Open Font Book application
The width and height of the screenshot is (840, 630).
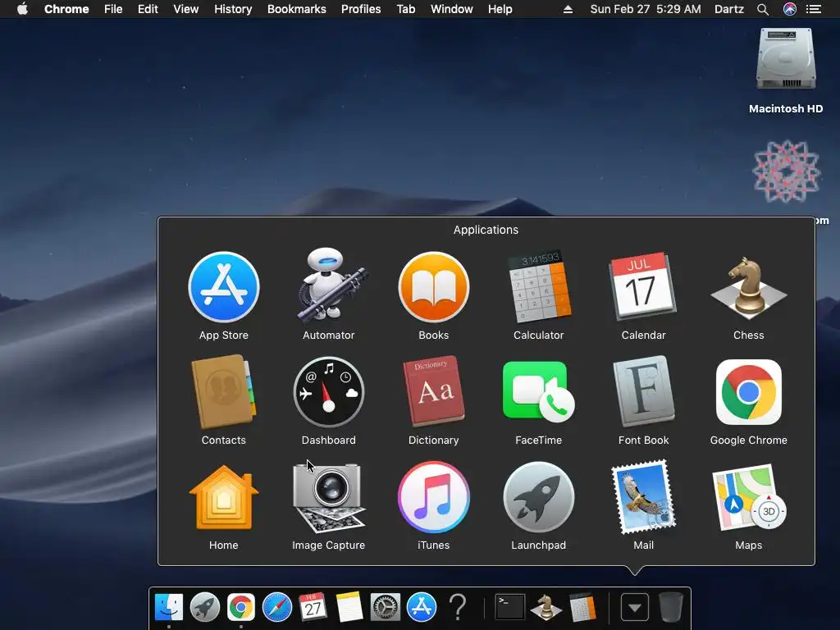click(x=643, y=391)
